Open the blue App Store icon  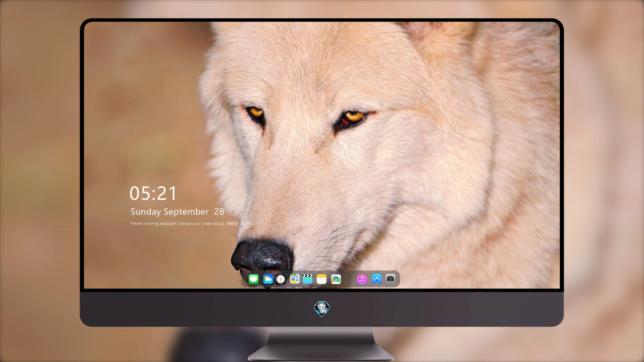[x=377, y=279]
